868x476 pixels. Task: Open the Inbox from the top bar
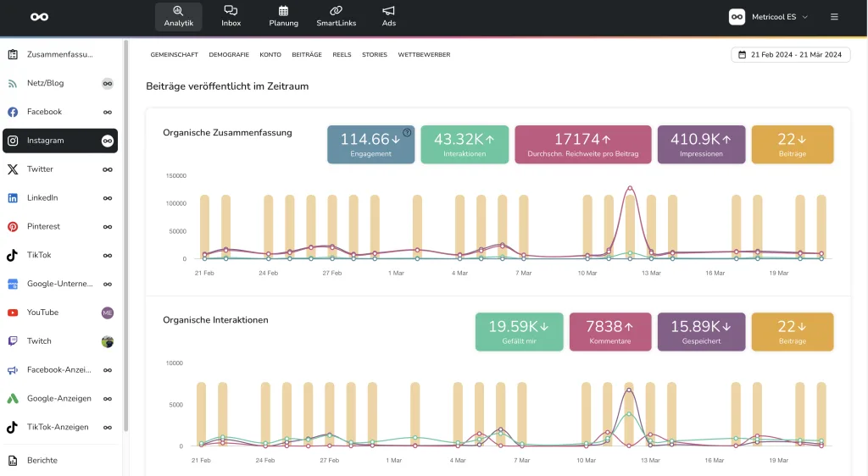[231, 16]
